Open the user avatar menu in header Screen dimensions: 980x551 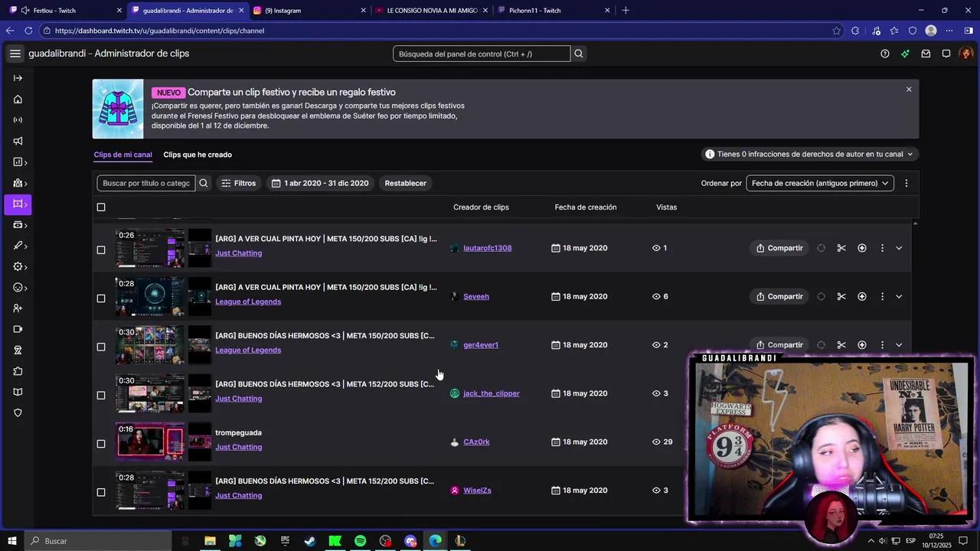point(966,54)
